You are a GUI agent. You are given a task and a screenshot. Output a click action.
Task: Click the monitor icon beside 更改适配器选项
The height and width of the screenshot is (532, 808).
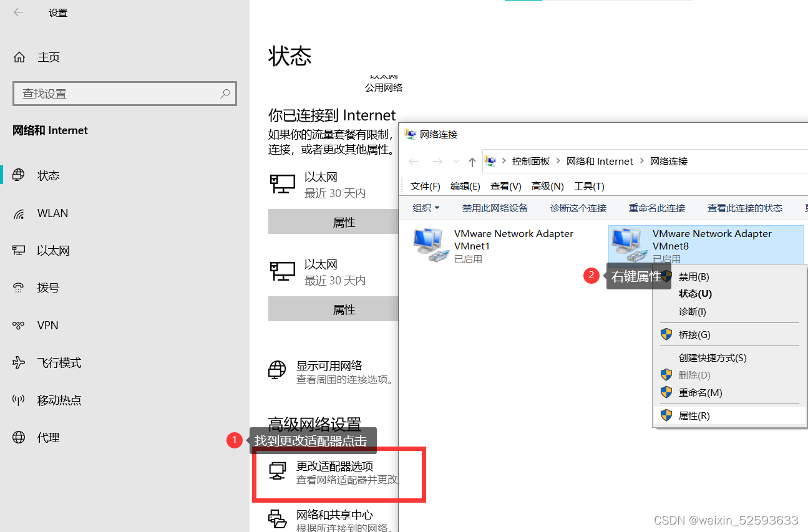click(x=277, y=471)
